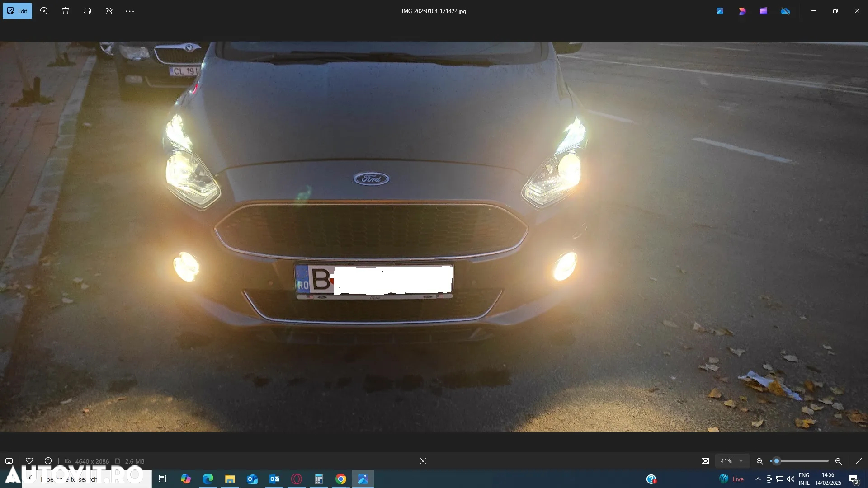Print the current image

coord(87,11)
